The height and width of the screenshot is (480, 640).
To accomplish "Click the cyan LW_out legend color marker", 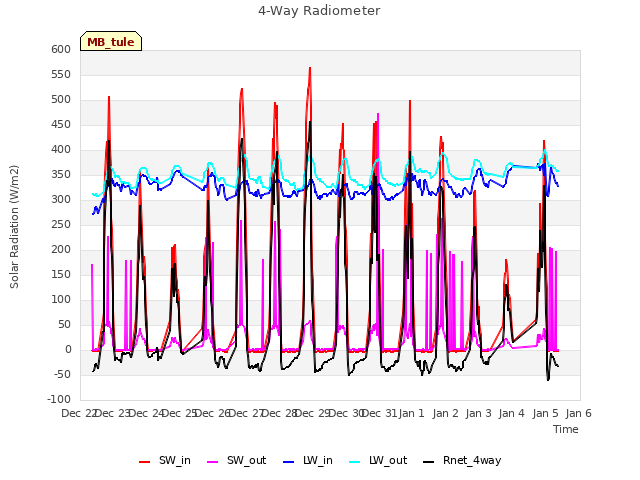I will pos(355,462).
